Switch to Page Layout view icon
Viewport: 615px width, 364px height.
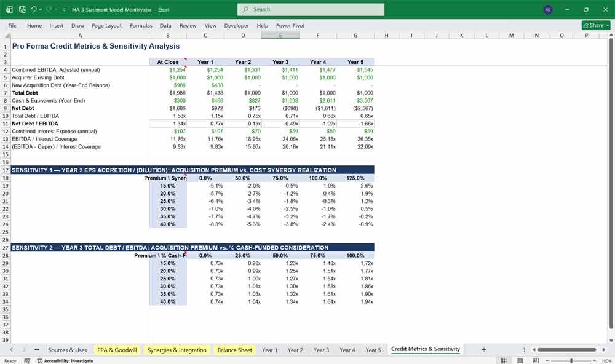[x=520, y=360]
